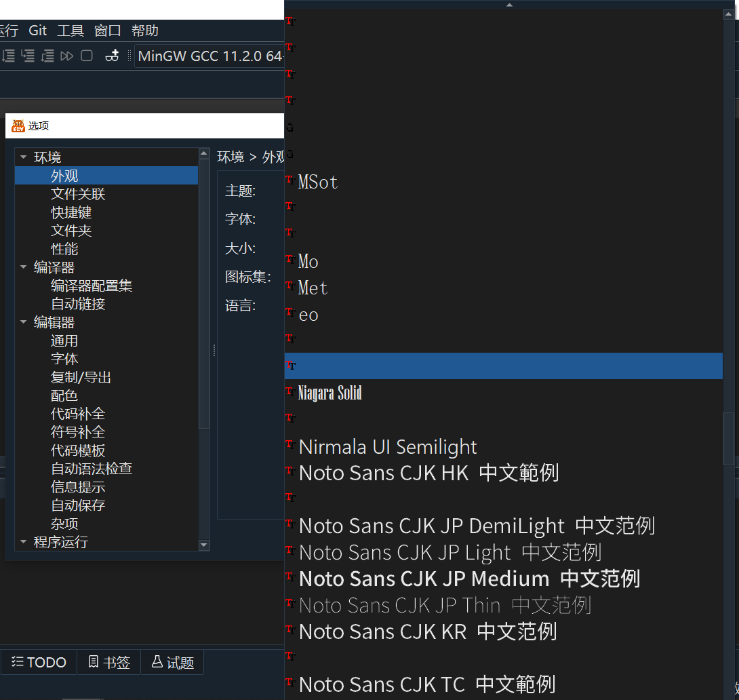
Task: Select the step over debug icon
Action: tap(8, 56)
